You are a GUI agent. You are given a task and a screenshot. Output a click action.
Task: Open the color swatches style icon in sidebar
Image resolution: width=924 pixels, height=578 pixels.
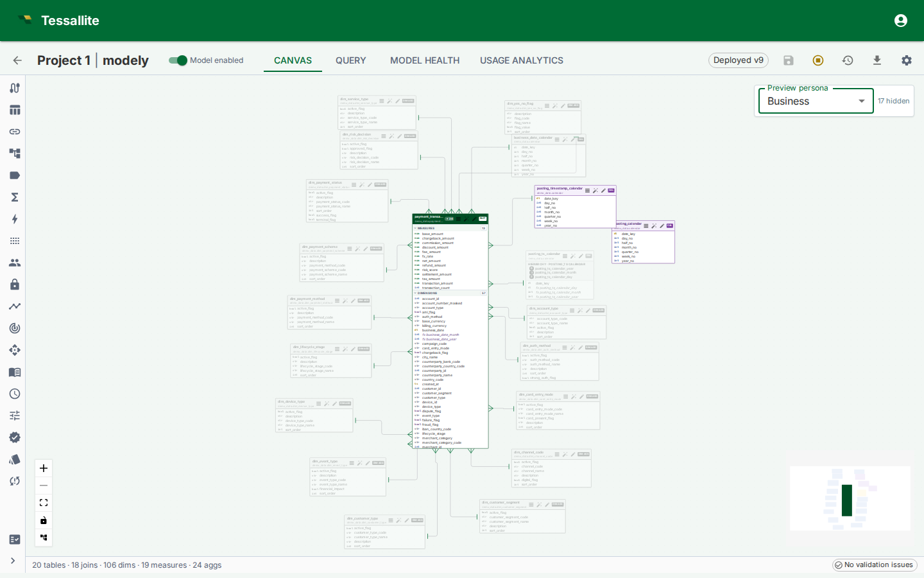[15, 459]
